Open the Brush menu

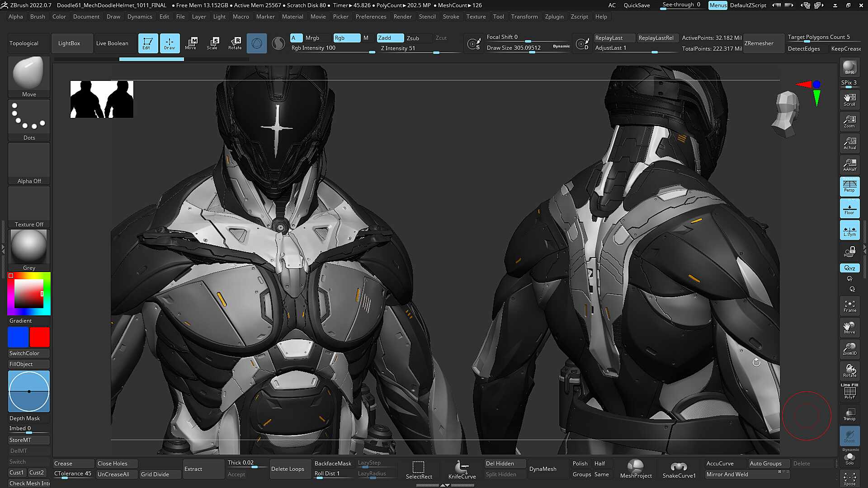(x=38, y=17)
